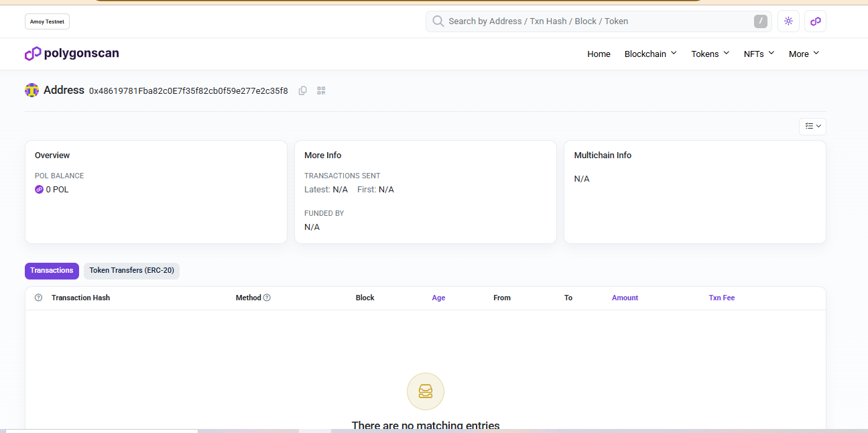The height and width of the screenshot is (433, 868).
Task: Click the search magnifier icon
Action: [x=438, y=21]
